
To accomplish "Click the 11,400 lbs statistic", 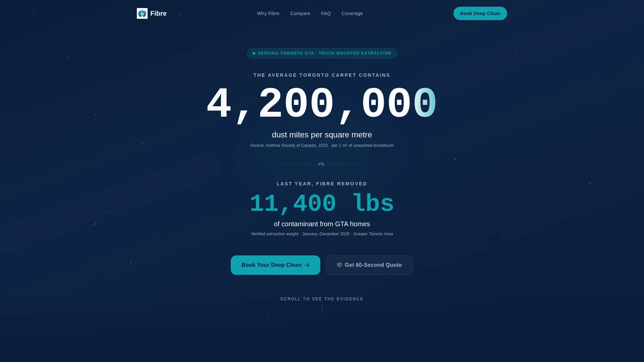I will coord(322,204).
